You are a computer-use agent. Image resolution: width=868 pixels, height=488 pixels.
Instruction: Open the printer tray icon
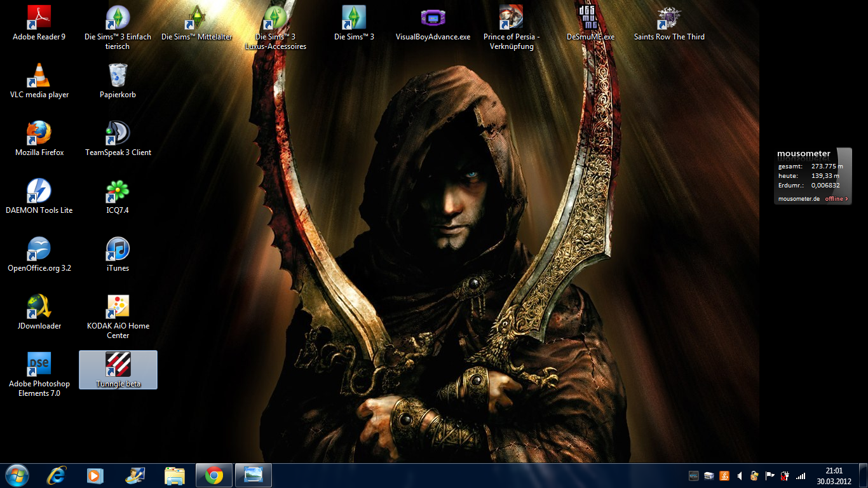tap(709, 475)
